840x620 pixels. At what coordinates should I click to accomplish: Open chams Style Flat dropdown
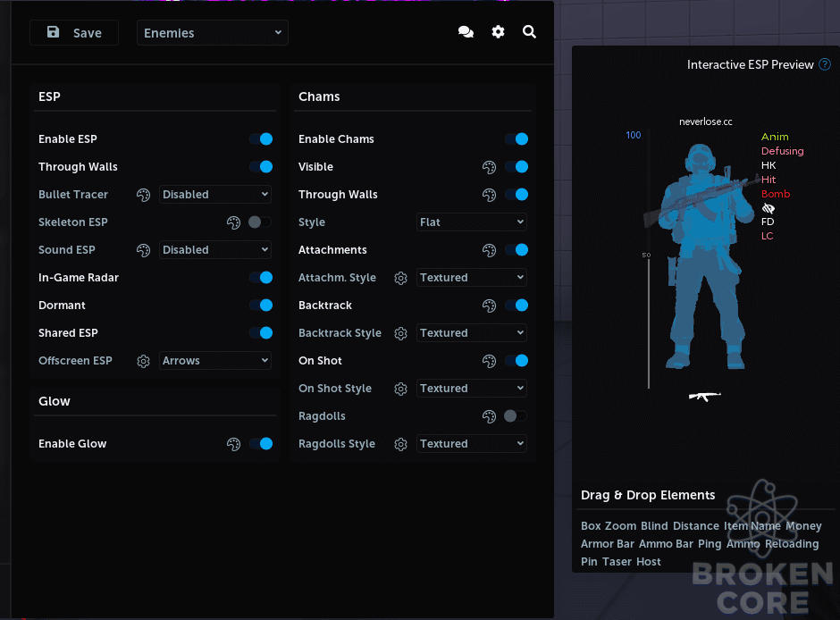[x=472, y=222]
